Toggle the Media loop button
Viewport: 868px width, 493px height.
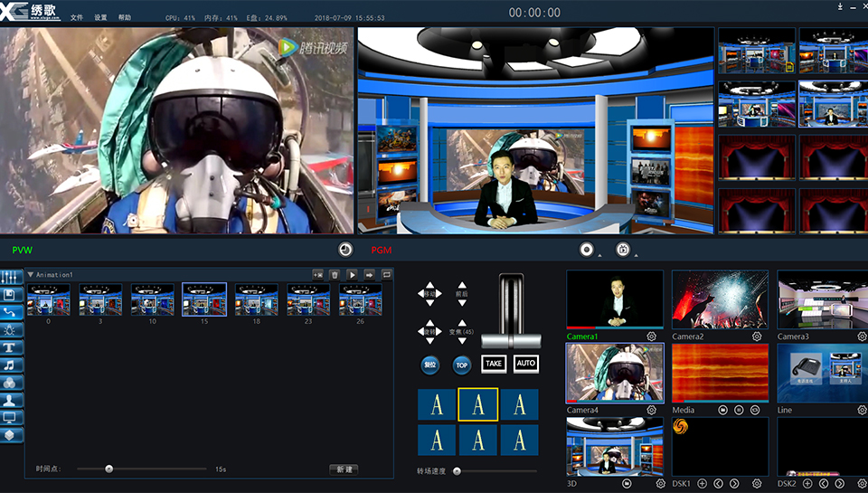point(755,410)
